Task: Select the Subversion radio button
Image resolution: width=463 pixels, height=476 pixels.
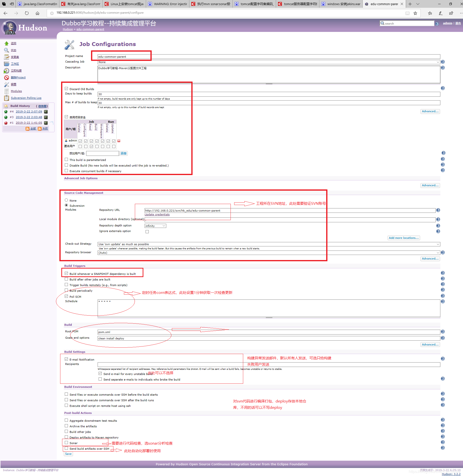Action: tap(66, 205)
